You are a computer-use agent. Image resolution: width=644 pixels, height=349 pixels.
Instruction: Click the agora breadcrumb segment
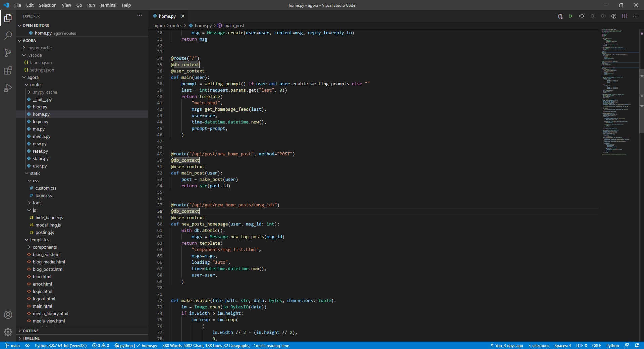tap(159, 26)
